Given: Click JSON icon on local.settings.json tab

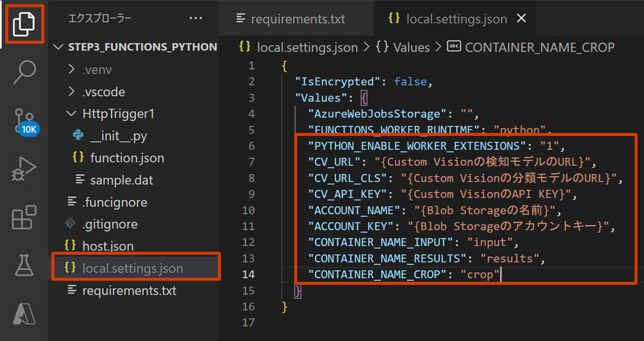Looking at the screenshot, I should pyautogui.click(x=394, y=18).
